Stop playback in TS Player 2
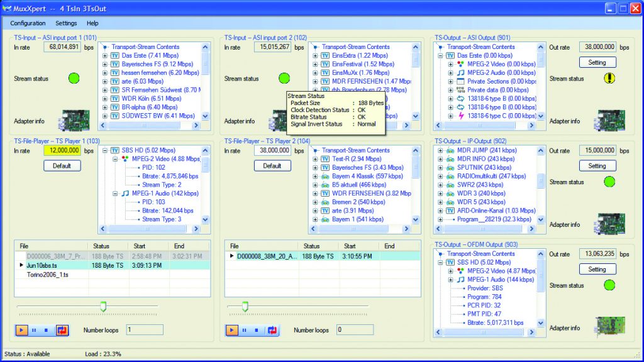 [x=257, y=330]
